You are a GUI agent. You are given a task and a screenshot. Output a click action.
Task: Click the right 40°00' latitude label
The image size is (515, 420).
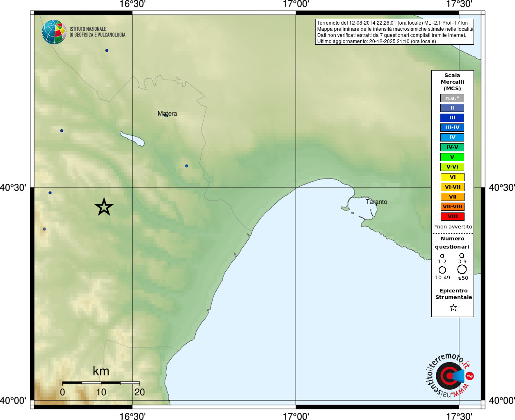pos(502,400)
